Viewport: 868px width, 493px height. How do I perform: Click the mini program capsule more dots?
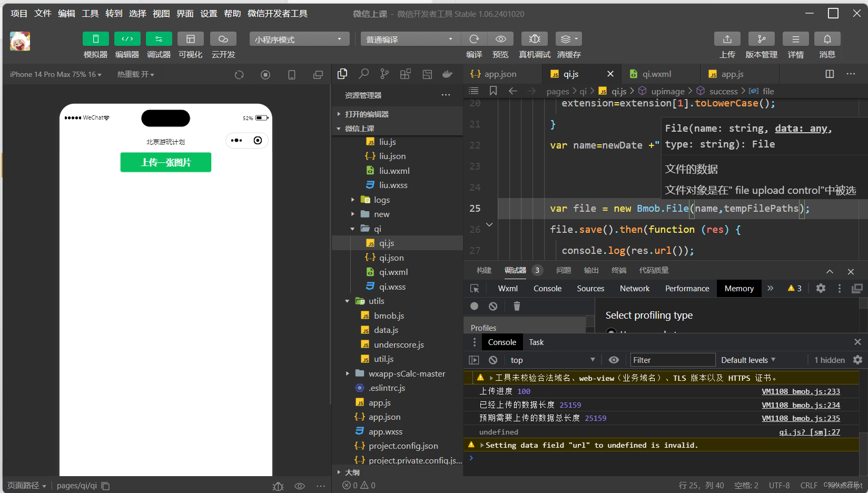coord(236,141)
